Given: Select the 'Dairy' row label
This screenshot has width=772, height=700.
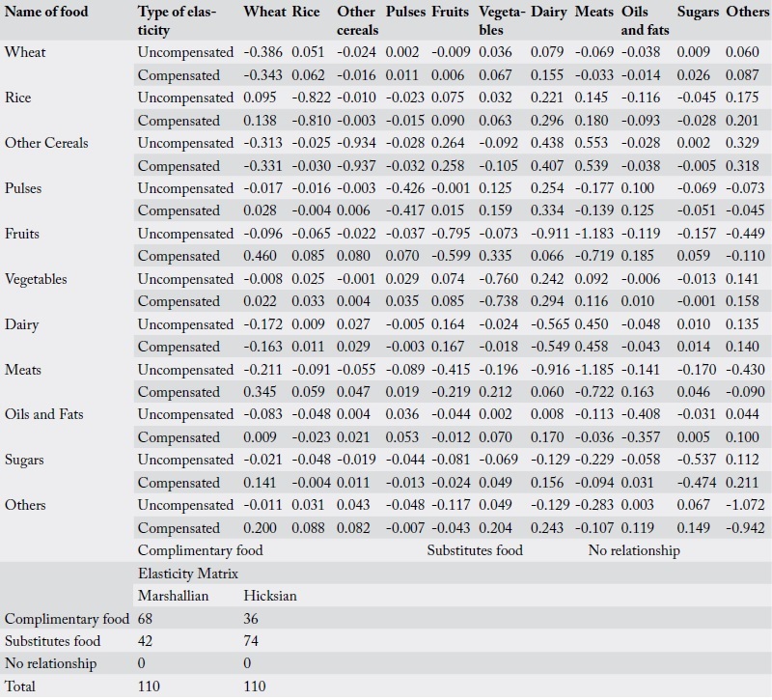Looking at the screenshot, I should (21, 324).
